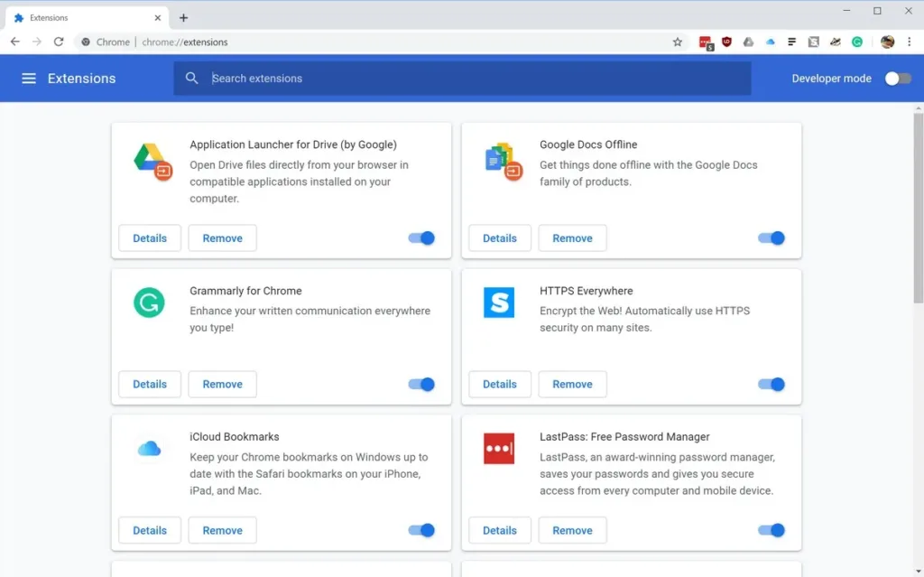Open Details for Grammarly for Chrome

pos(150,384)
